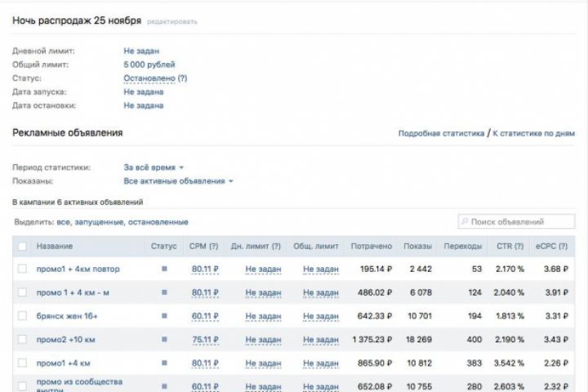Focus the Поиск объявлений search field
Image resolution: width=588 pixels, height=392 pixels.
(516, 221)
